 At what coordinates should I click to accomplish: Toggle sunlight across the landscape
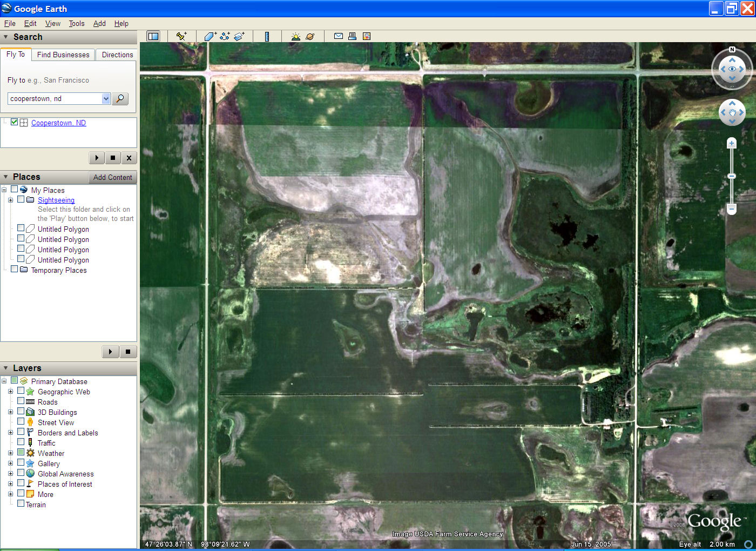[x=295, y=36]
